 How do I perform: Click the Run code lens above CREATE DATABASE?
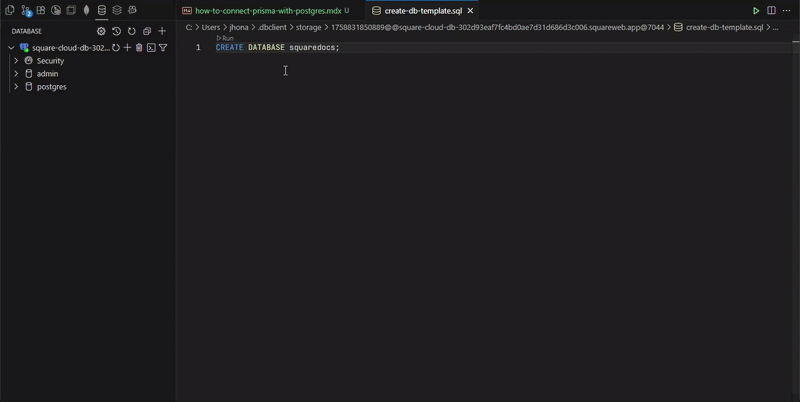coord(225,38)
